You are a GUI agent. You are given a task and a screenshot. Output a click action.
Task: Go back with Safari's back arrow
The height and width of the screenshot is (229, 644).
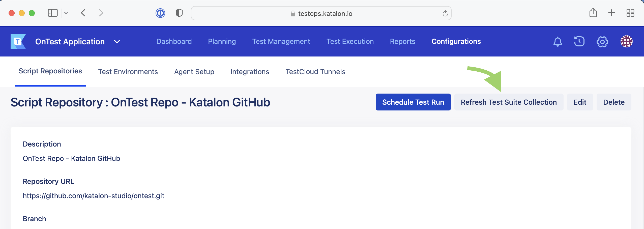coord(83,13)
